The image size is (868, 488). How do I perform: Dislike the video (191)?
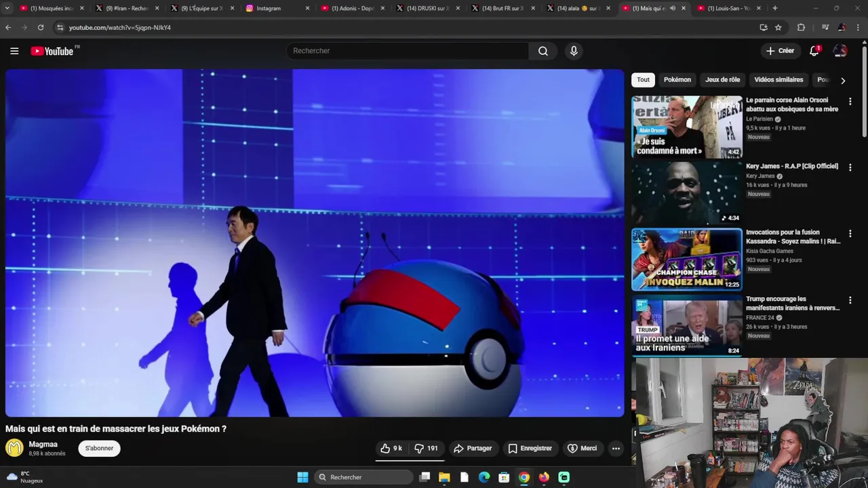click(427, 448)
